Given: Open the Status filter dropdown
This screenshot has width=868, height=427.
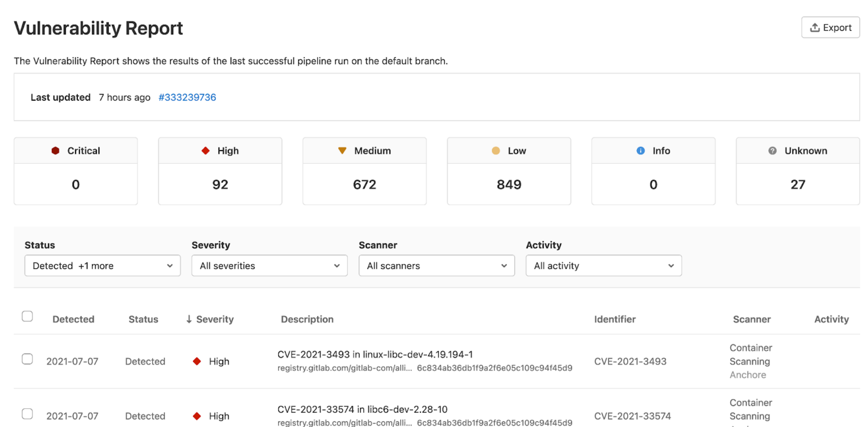Looking at the screenshot, I should (102, 266).
